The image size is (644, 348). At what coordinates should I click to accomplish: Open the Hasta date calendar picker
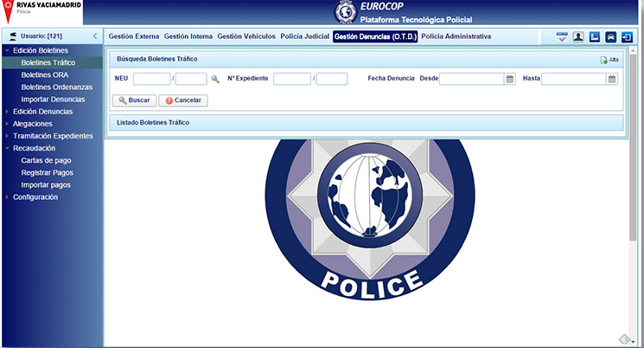(x=612, y=79)
